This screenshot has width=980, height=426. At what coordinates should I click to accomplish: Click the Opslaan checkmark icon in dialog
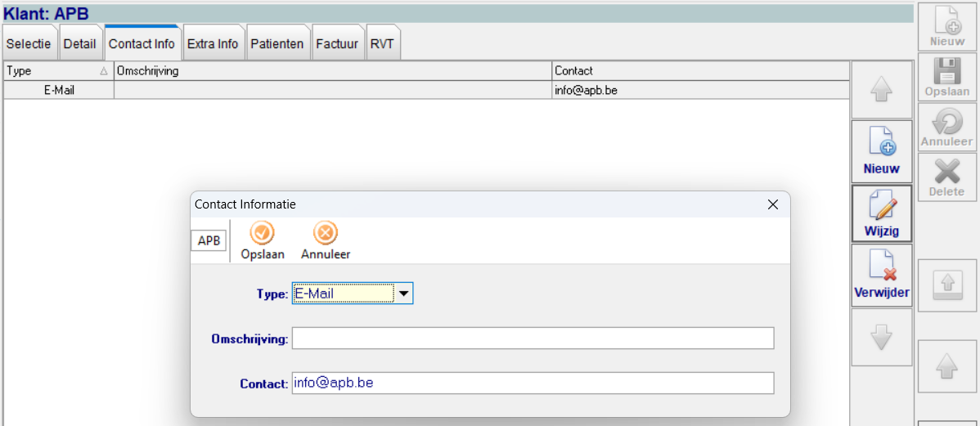point(262,234)
